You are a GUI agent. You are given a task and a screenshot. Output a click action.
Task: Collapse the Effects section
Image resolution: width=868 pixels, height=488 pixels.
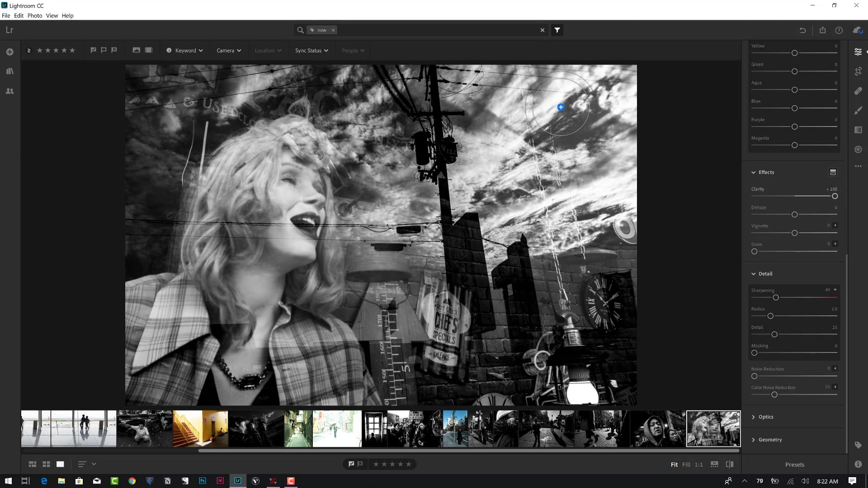[x=754, y=172]
